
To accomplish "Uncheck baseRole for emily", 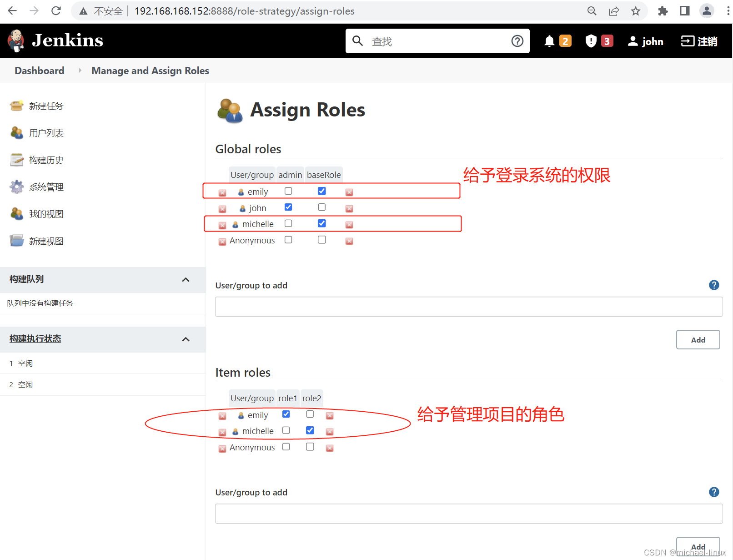I will tap(322, 191).
